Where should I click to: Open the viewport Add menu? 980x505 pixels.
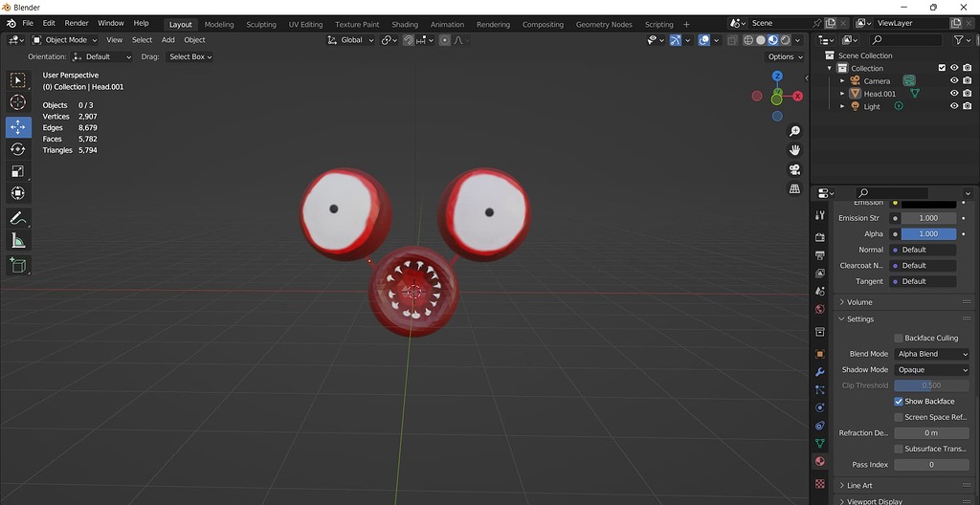168,40
